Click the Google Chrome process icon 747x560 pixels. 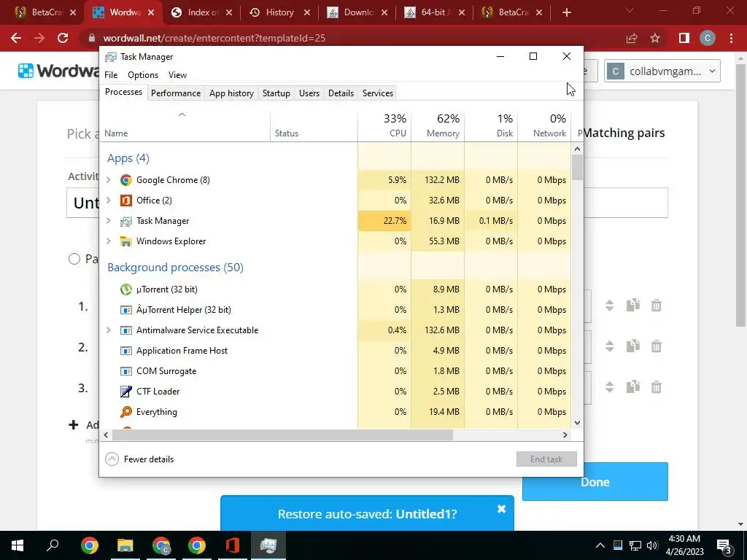125,180
